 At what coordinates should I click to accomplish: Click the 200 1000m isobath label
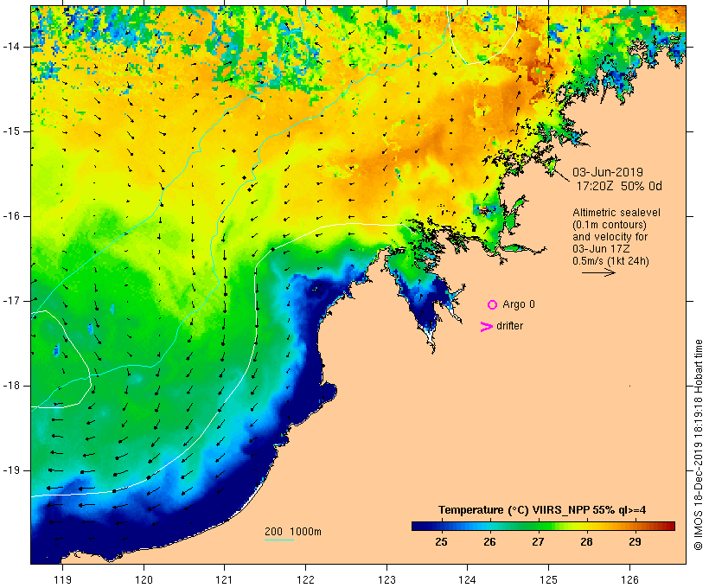click(x=293, y=532)
